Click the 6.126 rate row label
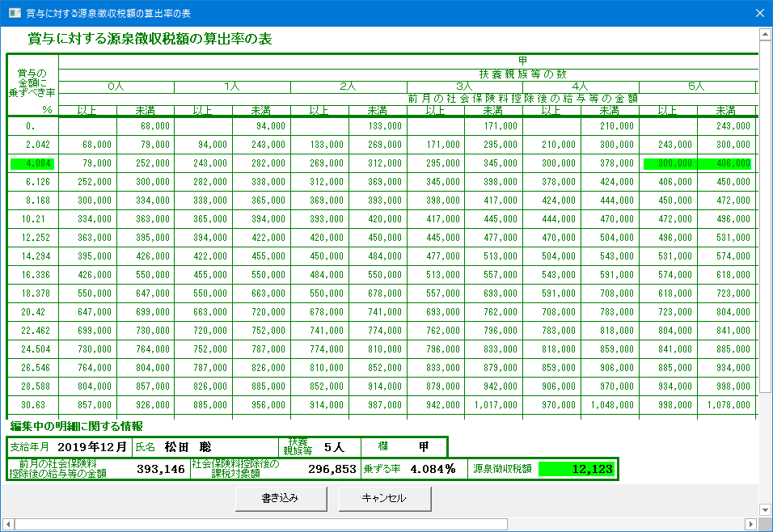The height and width of the screenshot is (532, 773). [x=37, y=182]
